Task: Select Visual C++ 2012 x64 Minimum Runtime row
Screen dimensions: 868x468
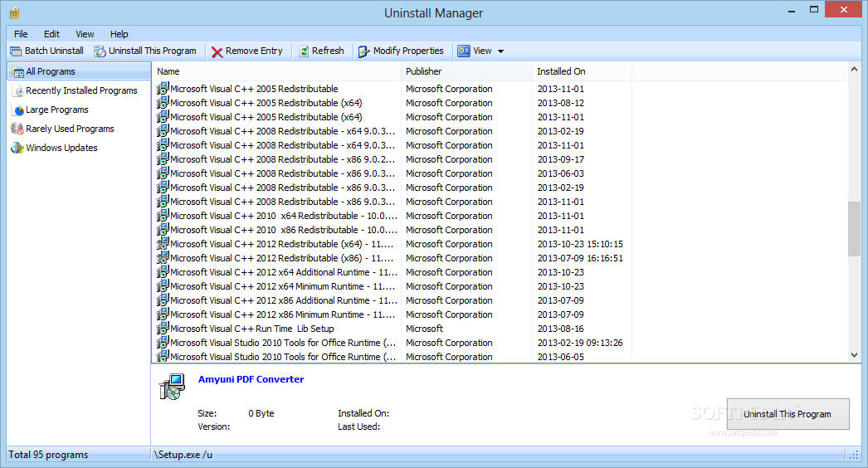Action: pos(391,286)
